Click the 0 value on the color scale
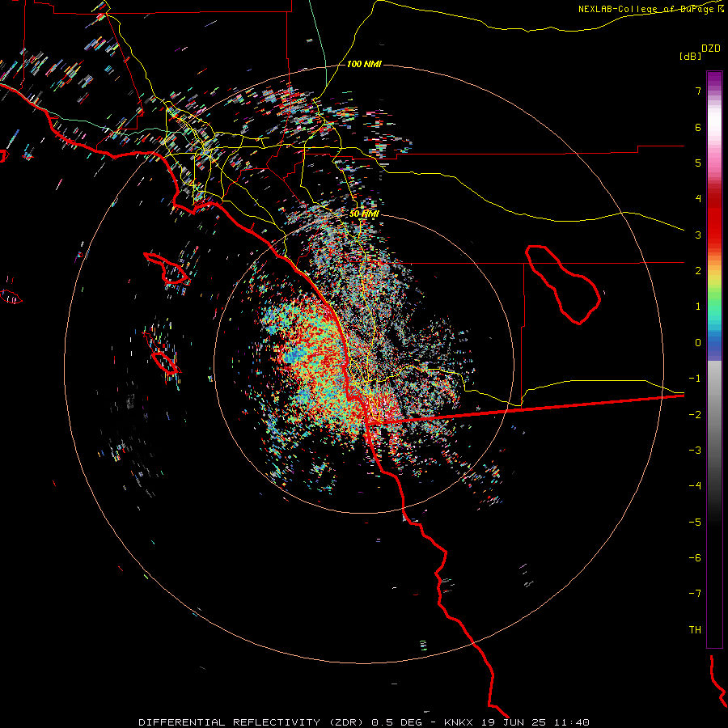 click(x=698, y=343)
